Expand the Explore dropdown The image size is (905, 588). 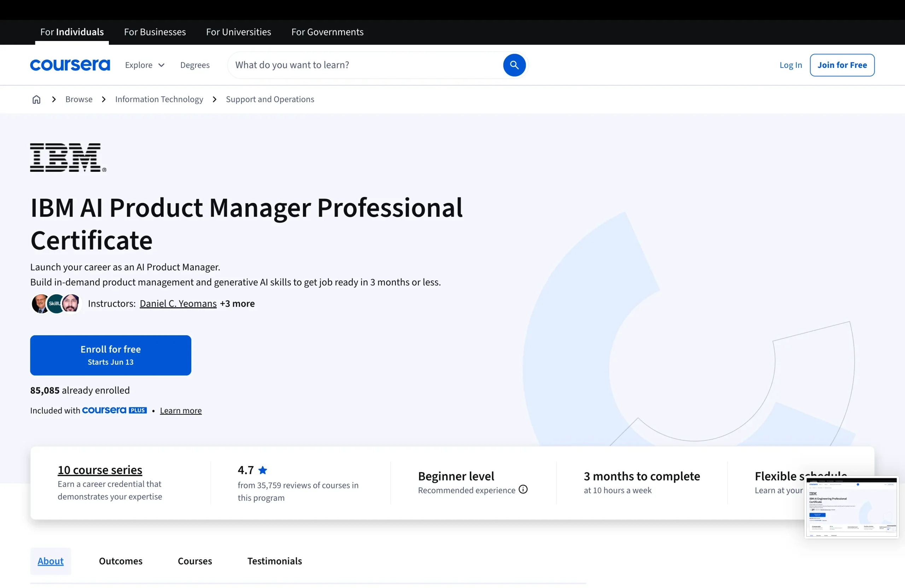point(145,65)
